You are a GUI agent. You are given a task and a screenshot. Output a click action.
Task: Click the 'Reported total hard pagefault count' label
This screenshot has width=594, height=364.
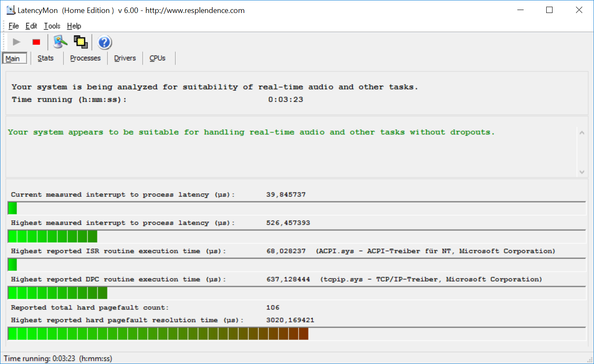tap(90, 308)
